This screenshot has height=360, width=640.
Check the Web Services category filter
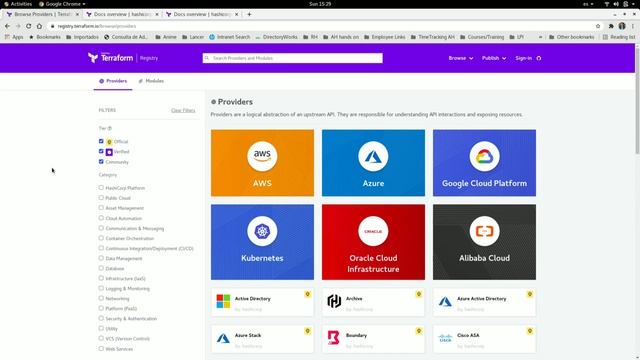101,349
